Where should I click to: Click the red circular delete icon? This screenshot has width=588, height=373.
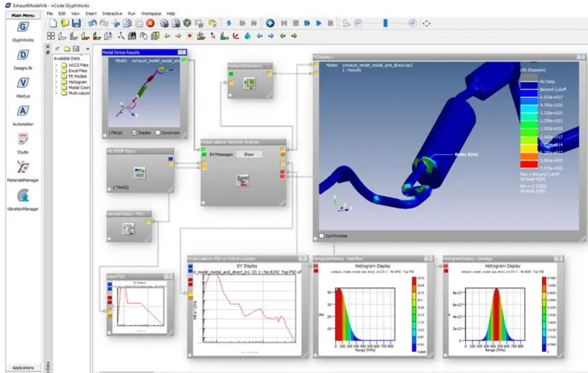click(x=150, y=23)
